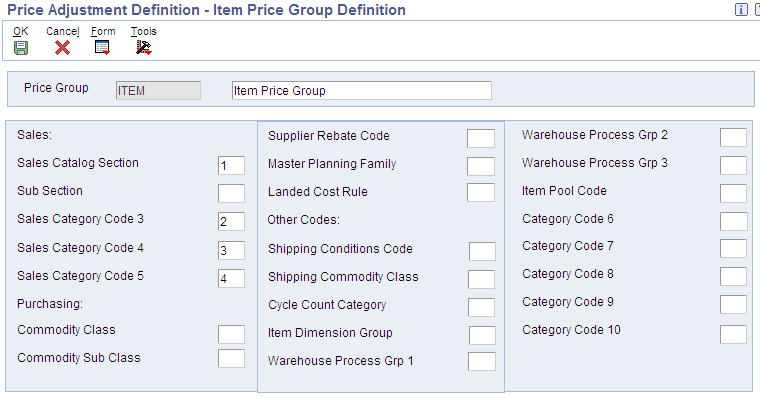The image size is (760, 398).
Task: Select the Sales Catalog Section field
Action: 231,165
